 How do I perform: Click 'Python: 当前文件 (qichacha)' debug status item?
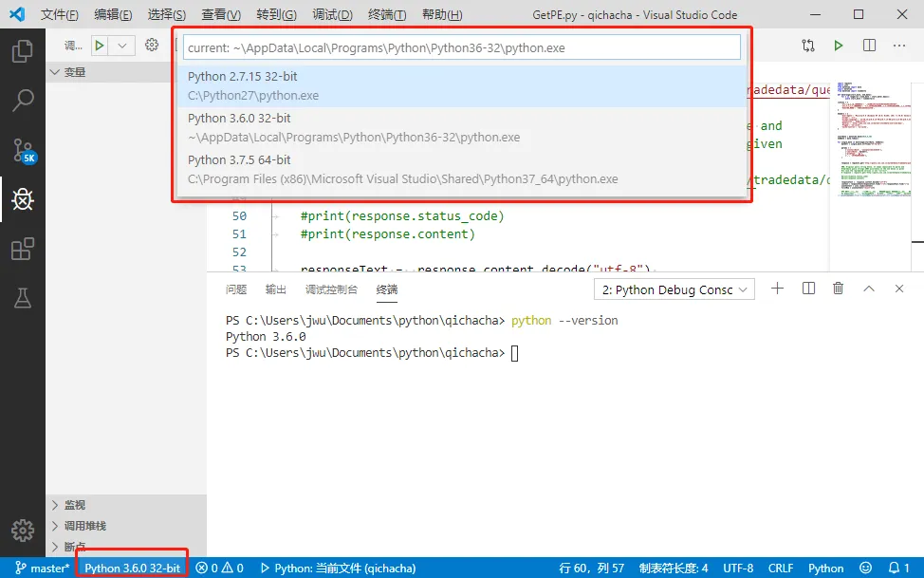click(339, 568)
